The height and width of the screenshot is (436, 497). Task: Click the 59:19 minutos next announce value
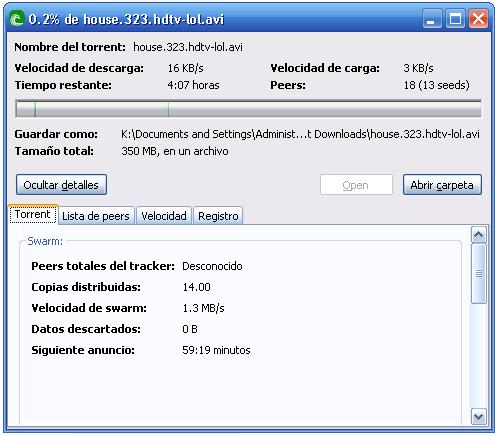[216, 350]
